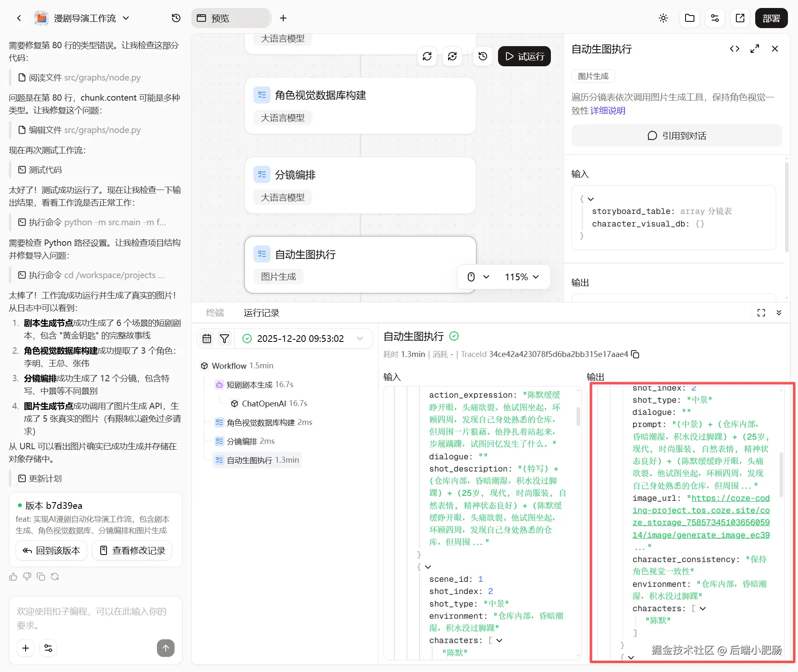
Task: Click 查看修改记录 button
Action: [132, 550]
